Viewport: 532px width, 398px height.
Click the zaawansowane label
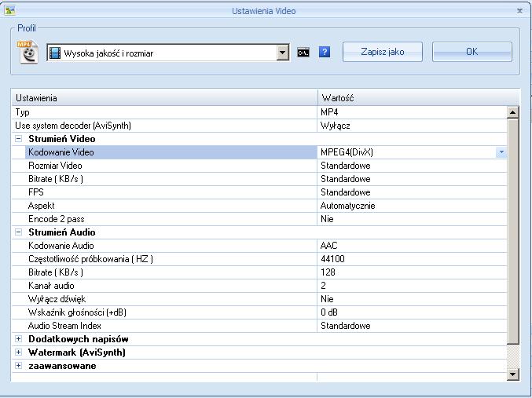tap(62, 366)
